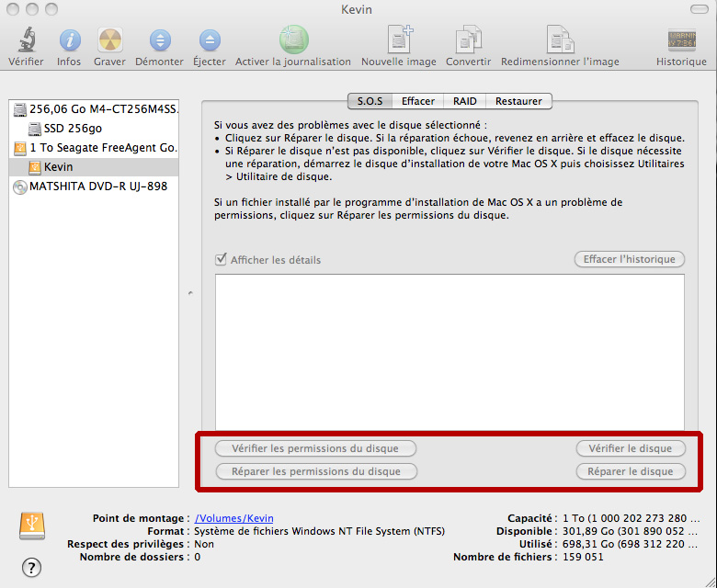Open the Restaurer tab

pos(518,101)
